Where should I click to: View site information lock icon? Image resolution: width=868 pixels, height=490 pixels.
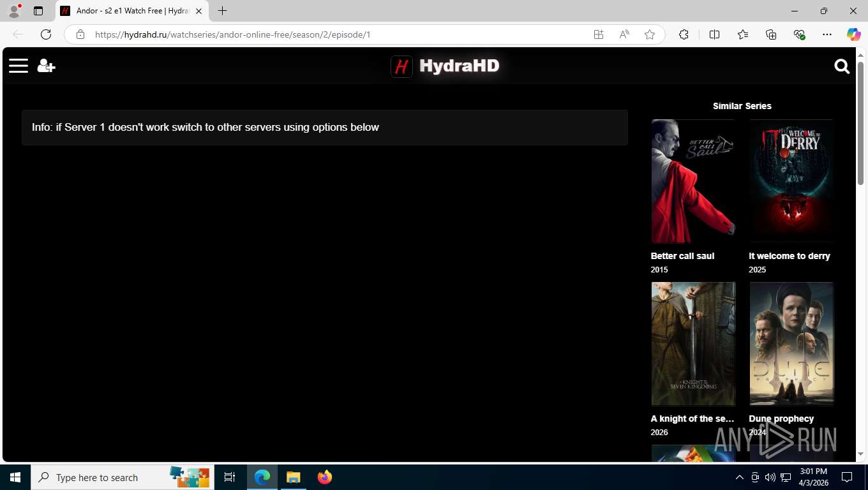pos(80,34)
